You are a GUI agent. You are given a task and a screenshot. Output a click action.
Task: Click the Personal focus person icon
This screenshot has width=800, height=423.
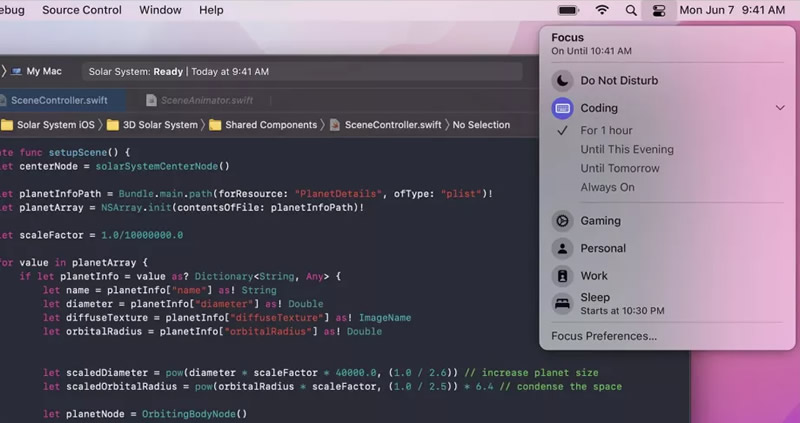pos(562,248)
